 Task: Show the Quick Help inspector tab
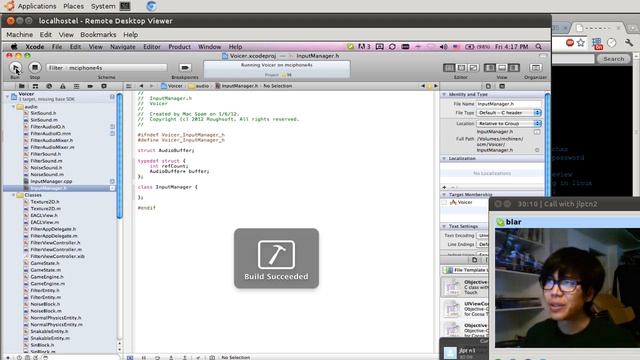tap(502, 86)
